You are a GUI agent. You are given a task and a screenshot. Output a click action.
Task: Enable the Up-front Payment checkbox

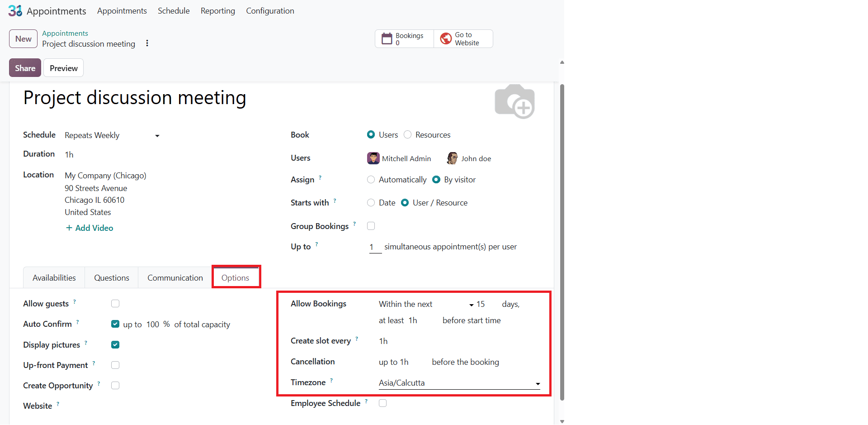click(x=115, y=365)
